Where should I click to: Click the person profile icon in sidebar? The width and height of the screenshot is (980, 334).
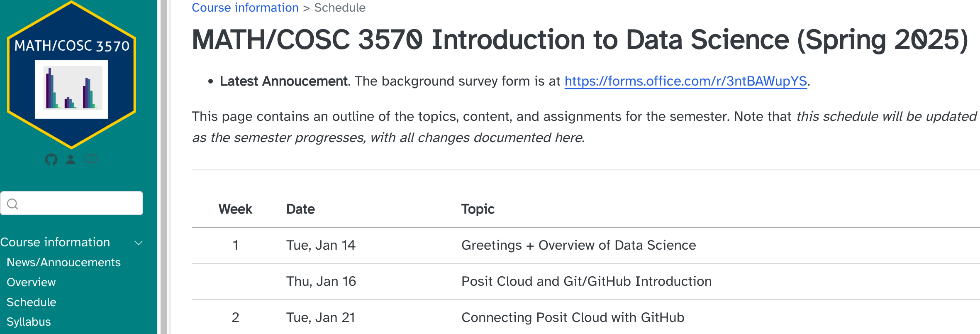(x=71, y=160)
